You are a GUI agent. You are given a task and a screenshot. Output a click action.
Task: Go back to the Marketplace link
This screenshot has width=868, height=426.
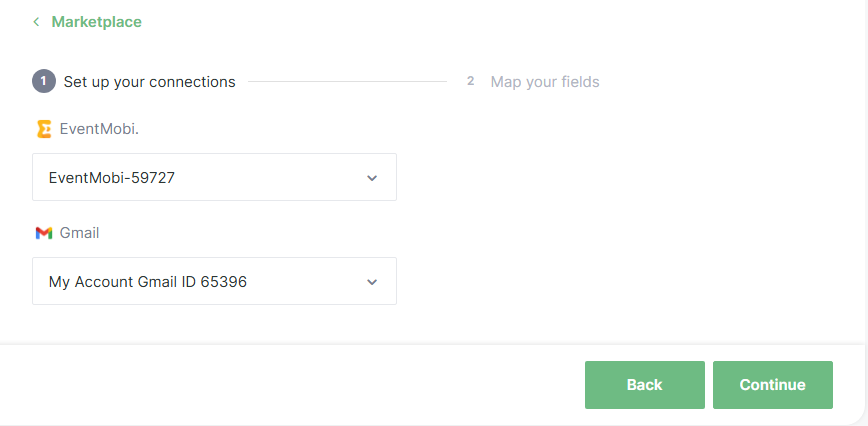click(96, 22)
